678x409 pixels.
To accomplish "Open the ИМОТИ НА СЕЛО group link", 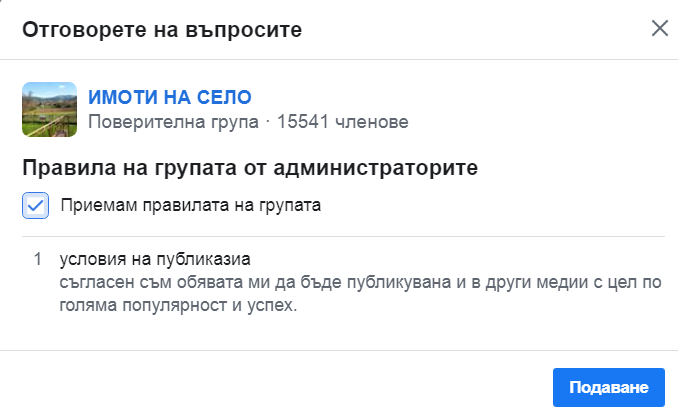I will coord(170,97).
